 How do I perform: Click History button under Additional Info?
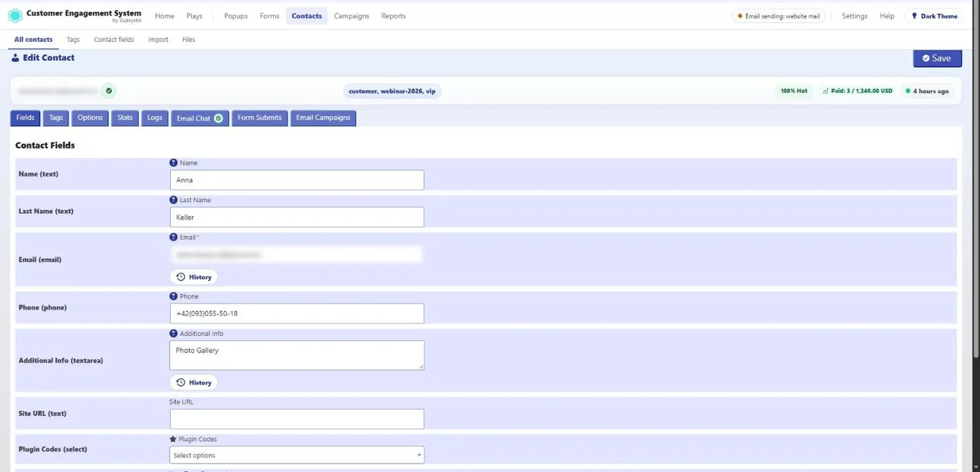pos(194,382)
